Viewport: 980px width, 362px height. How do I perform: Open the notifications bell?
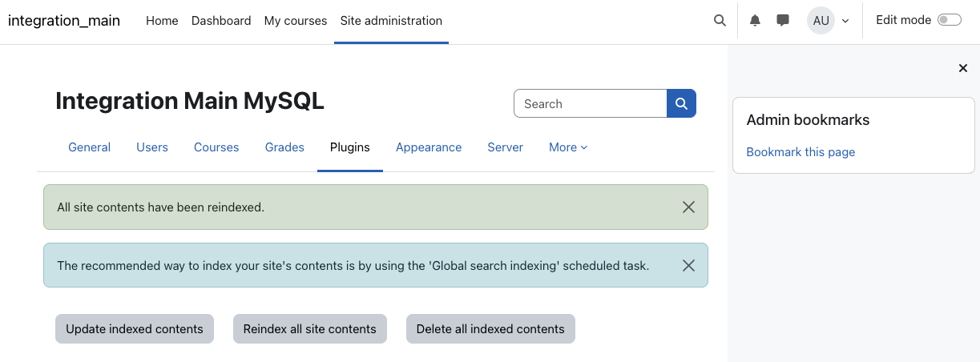pyautogui.click(x=755, y=21)
